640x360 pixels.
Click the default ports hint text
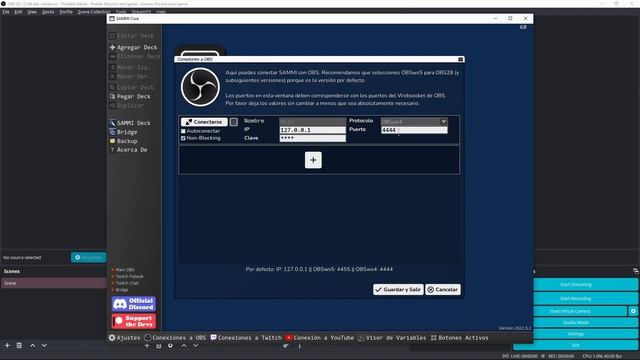click(x=319, y=269)
